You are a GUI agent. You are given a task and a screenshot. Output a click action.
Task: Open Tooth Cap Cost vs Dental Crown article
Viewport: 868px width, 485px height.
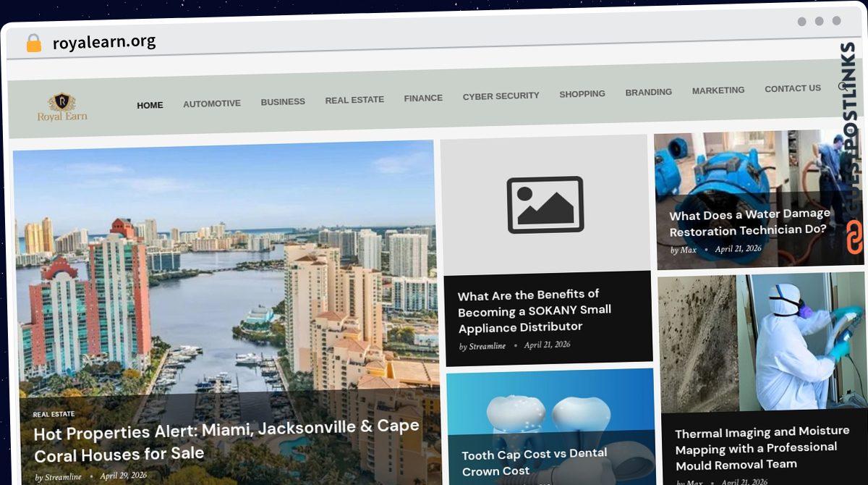point(535,463)
